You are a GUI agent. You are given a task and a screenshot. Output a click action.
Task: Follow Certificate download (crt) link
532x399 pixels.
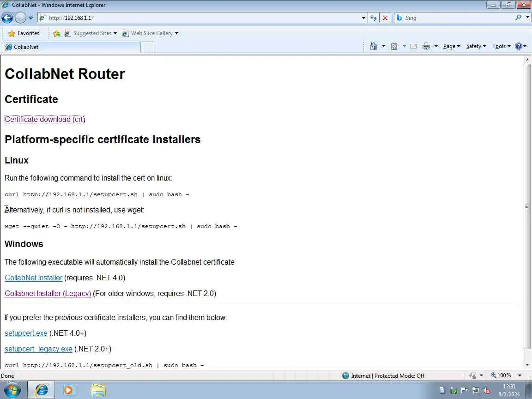tap(45, 120)
